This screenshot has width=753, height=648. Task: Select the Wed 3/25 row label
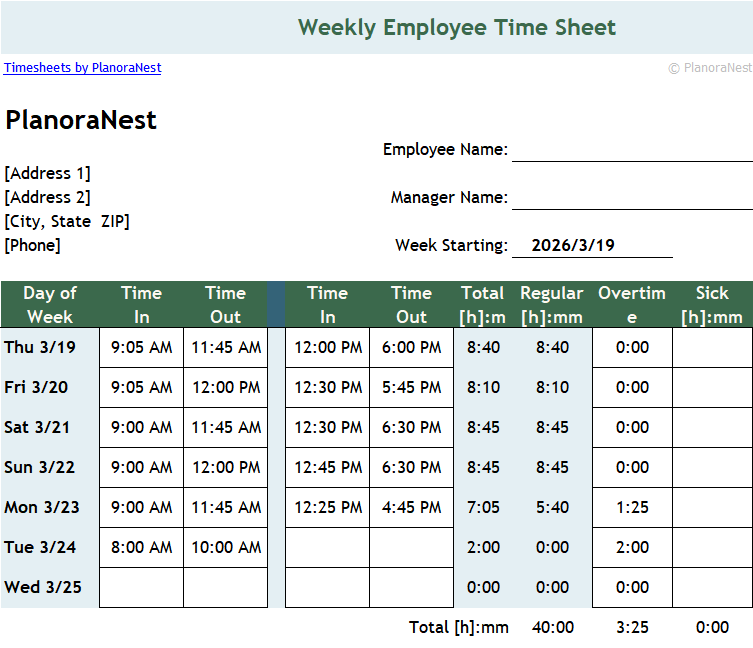pyautogui.click(x=43, y=587)
